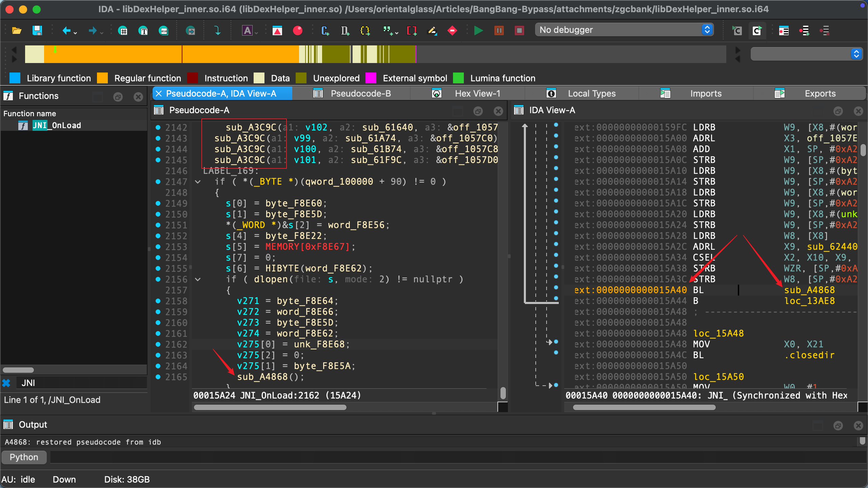The image size is (868, 488).
Task: Click the pencil edit icon
Action: [x=432, y=31]
